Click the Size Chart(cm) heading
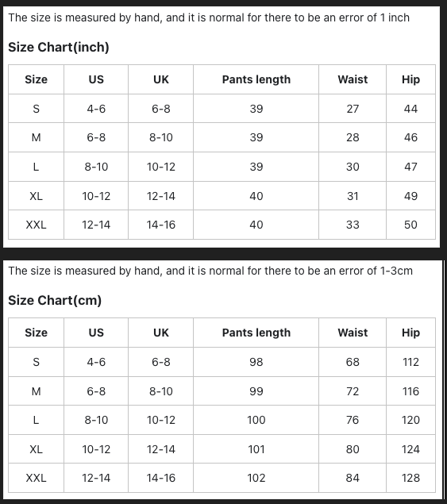 pos(55,301)
